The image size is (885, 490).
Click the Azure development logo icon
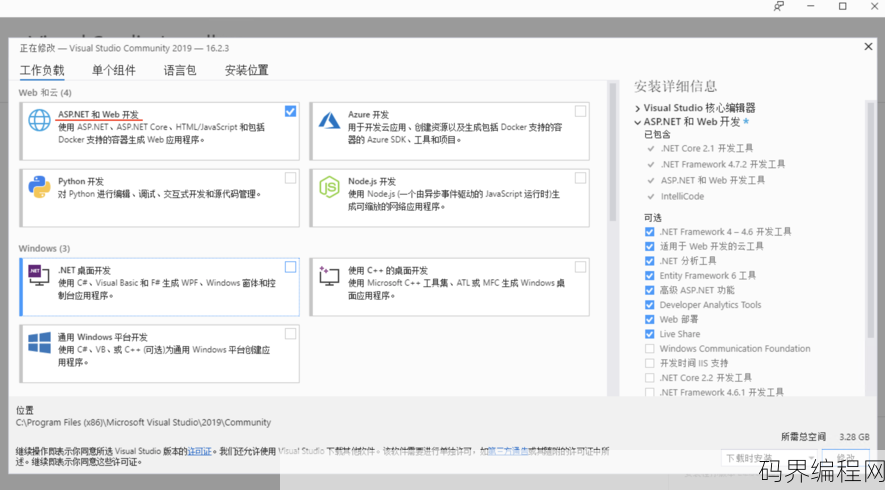(x=330, y=120)
